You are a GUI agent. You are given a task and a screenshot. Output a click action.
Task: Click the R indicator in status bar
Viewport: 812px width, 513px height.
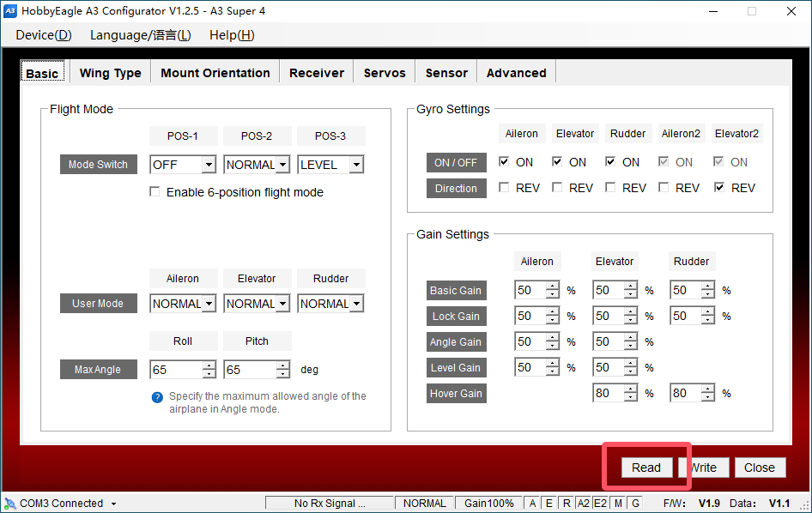[x=567, y=504]
